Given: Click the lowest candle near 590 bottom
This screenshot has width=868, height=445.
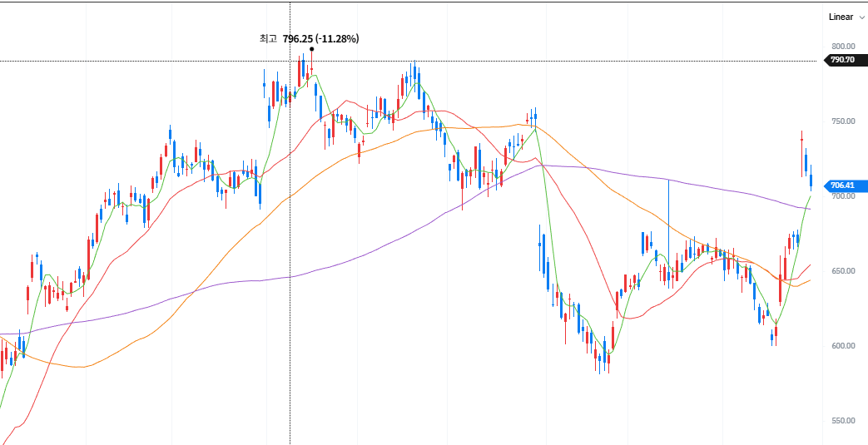Looking at the screenshot, I should [599, 362].
